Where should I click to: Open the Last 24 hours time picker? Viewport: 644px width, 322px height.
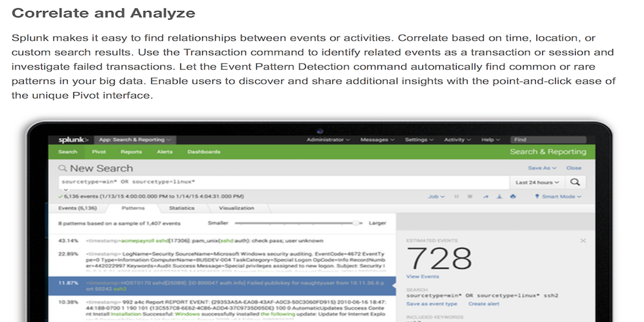pyautogui.click(x=537, y=182)
